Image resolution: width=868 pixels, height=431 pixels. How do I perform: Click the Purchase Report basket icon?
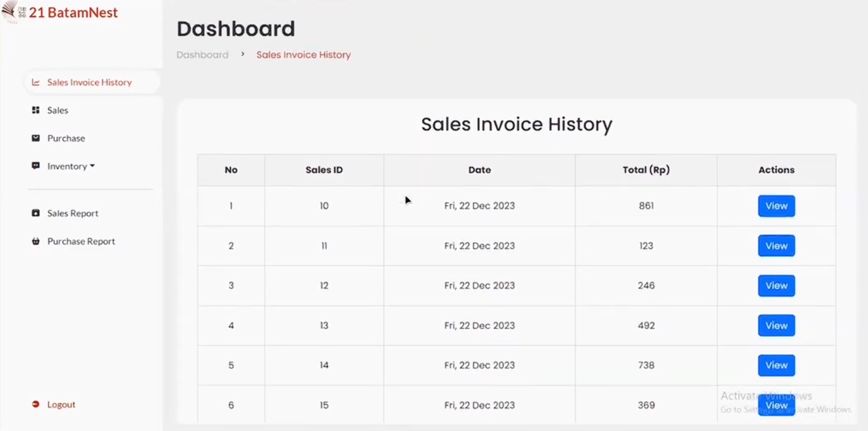click(x=36, y=242)
